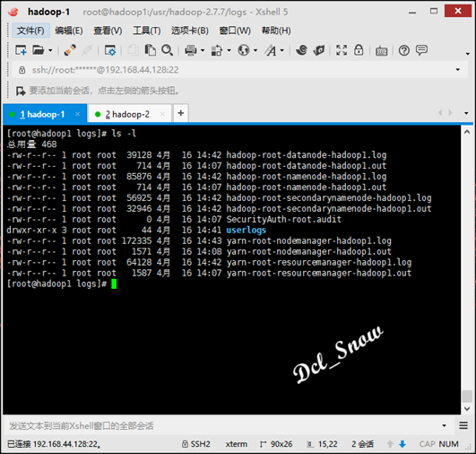
Task: Click the Print toolbar icon
Action: [191, 50]
